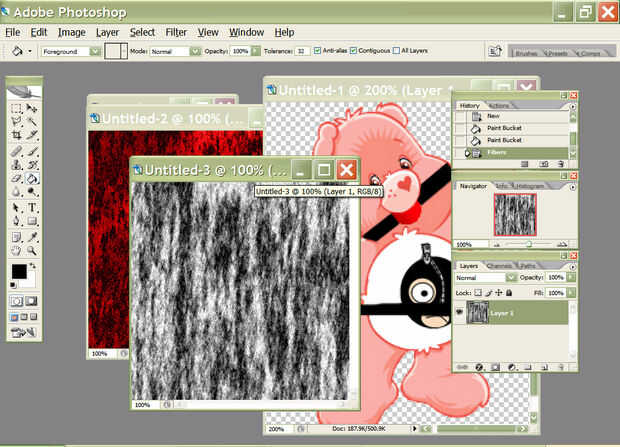Select the Notes tool
620x447 pixels.
pyautogui.click(x=16, y=237)
